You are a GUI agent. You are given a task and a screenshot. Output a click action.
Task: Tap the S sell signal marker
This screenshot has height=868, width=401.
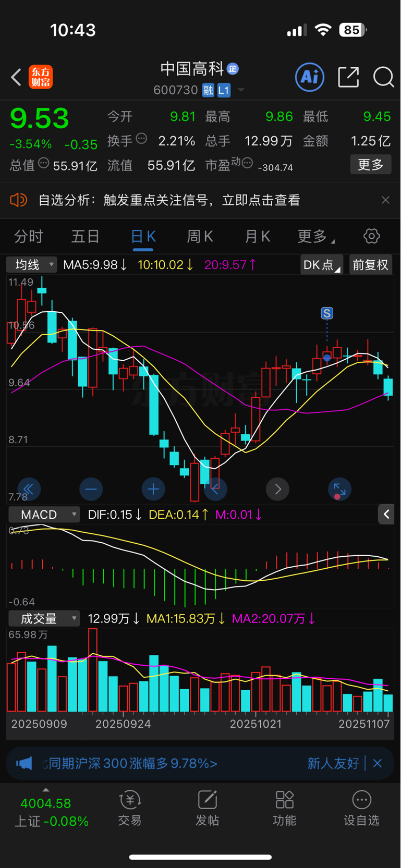pos(327,313)
